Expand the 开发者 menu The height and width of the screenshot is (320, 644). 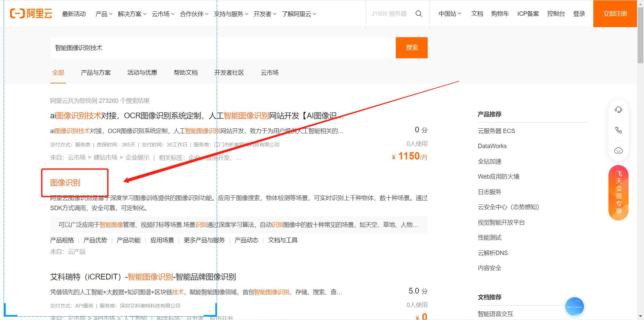point(265,14)
